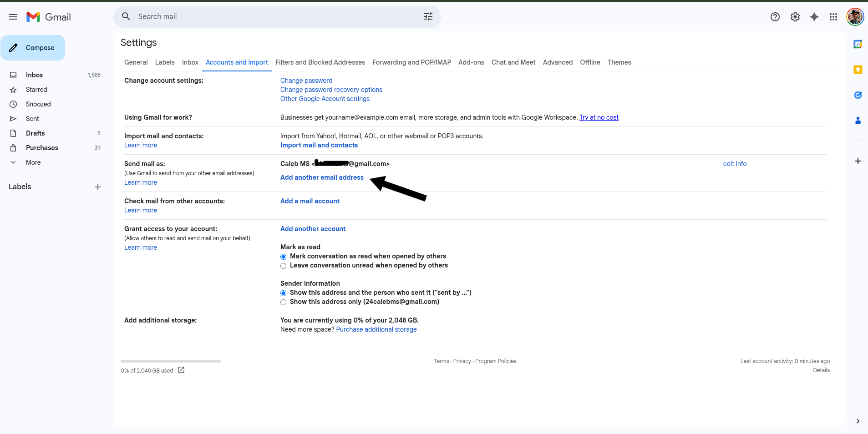Image resolution: width=868 pixels, height=434 pixels.
Task: Open Google Tasks side panel icon
Action: pos(858,95)
